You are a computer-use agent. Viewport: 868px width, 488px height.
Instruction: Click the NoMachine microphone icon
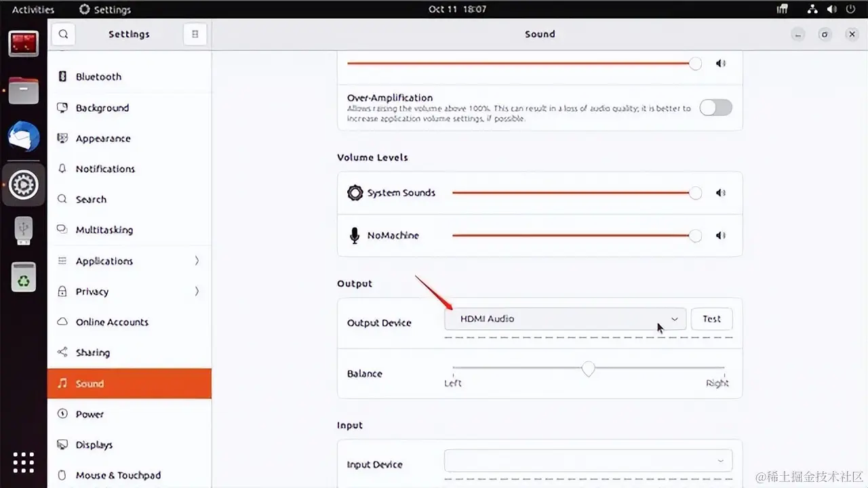(354, 235)
